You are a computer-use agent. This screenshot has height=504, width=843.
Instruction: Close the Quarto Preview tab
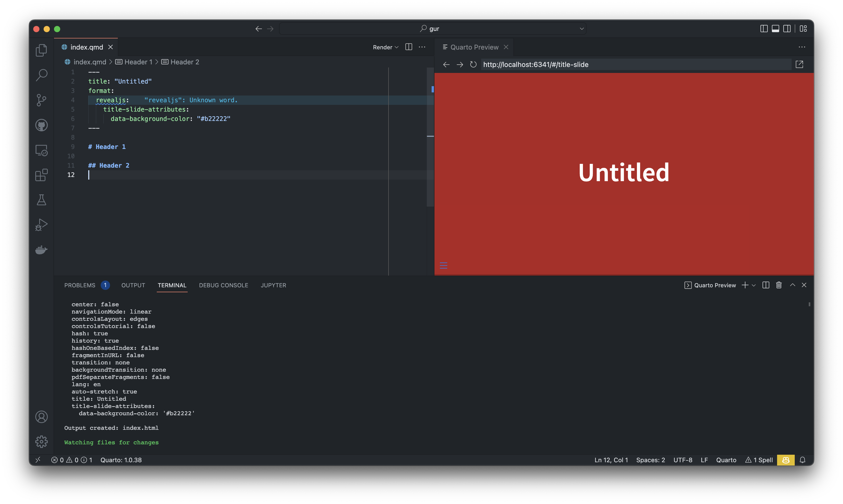pos(506,47)
